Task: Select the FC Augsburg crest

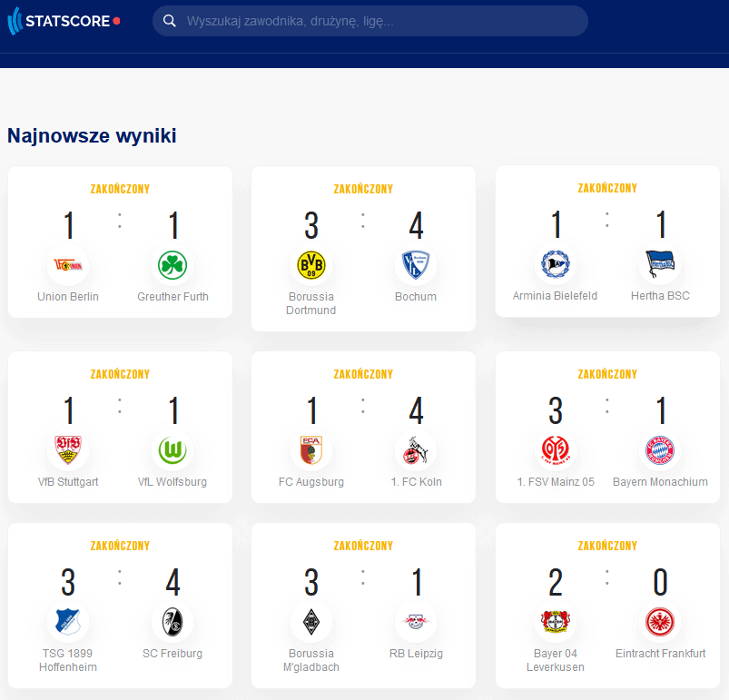Action: (311, 450)
